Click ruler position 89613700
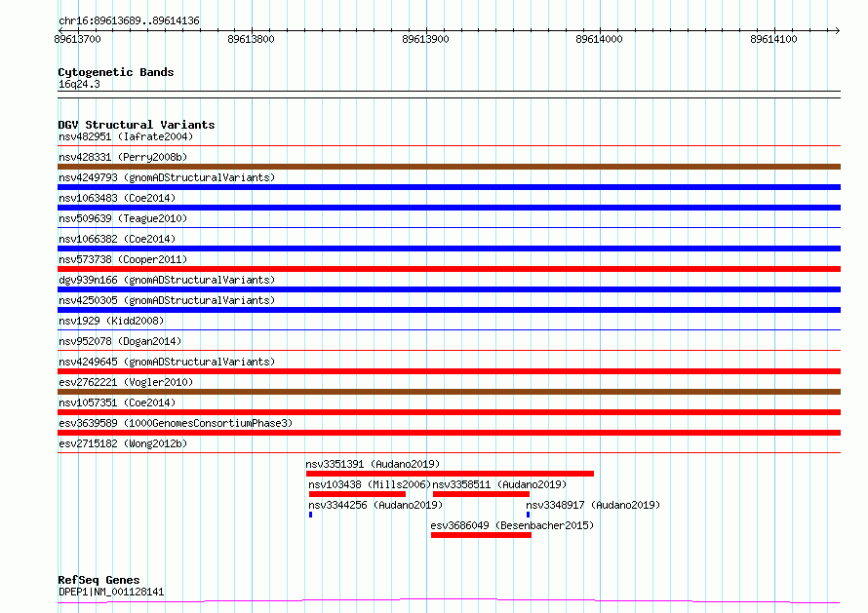 pyautogui.click(x=77, y=39)
